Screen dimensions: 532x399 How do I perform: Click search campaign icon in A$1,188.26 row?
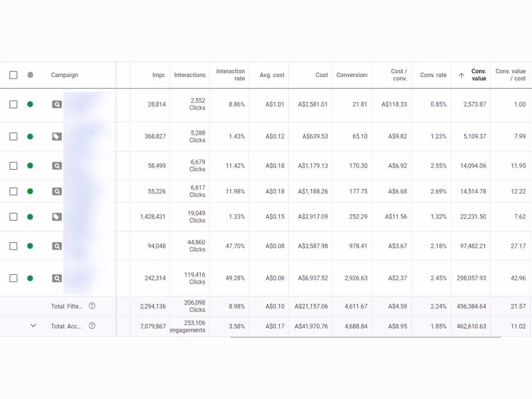click(57, 192)
